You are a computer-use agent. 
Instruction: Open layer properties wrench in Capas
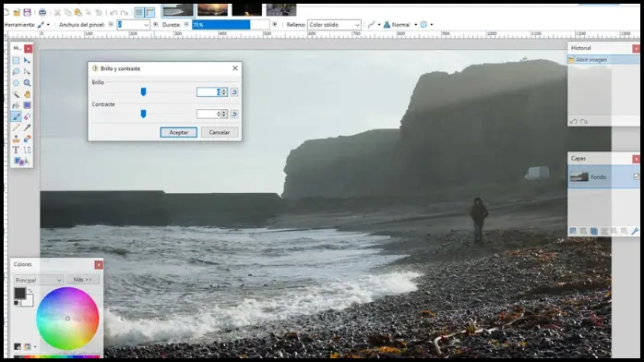pyautogui.click(x=635, y=232)
